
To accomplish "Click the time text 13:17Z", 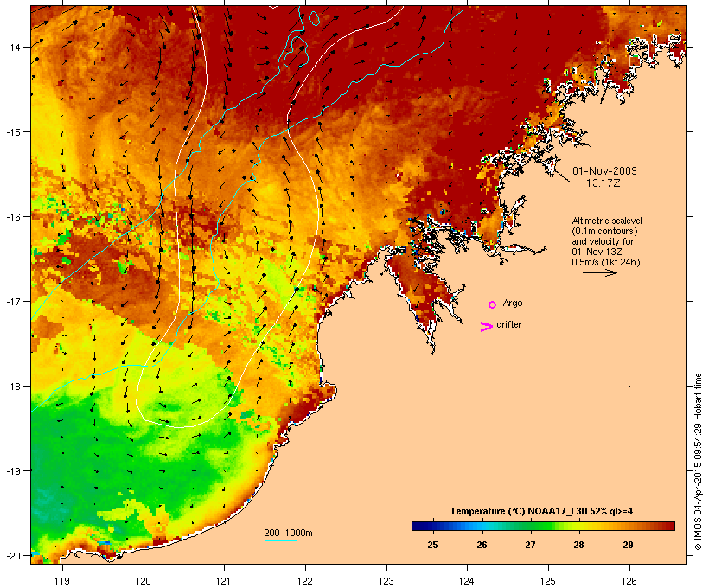I will pyautogui.click(x=604, y=183).
